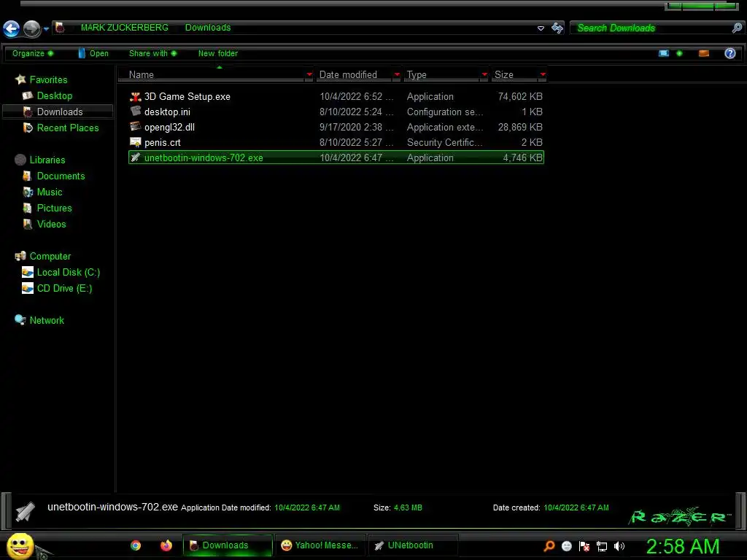Viewport: 747px width, 560px height.
Task: Switch to the Downloads taskbar window
Action: point(228,545)
